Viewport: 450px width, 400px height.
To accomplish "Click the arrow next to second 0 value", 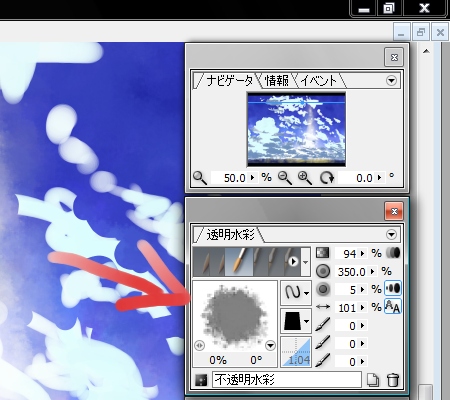I will click(362, 343).
